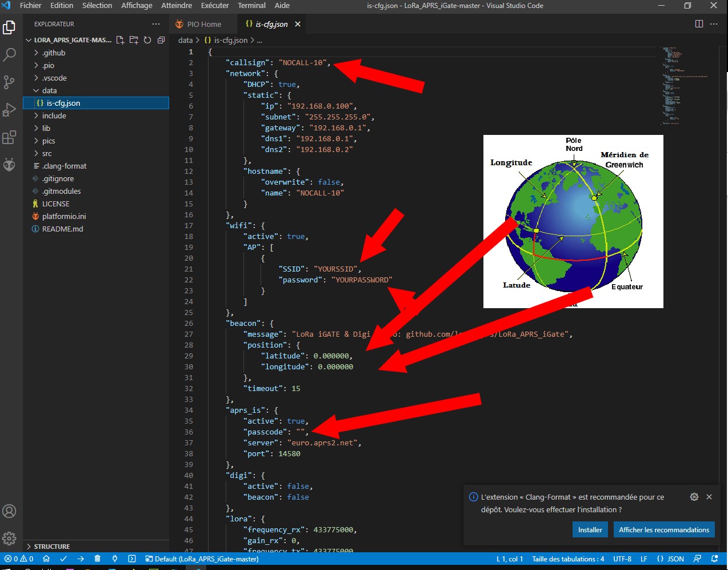Expand the .vscode folder

click(x=95, y=78)
